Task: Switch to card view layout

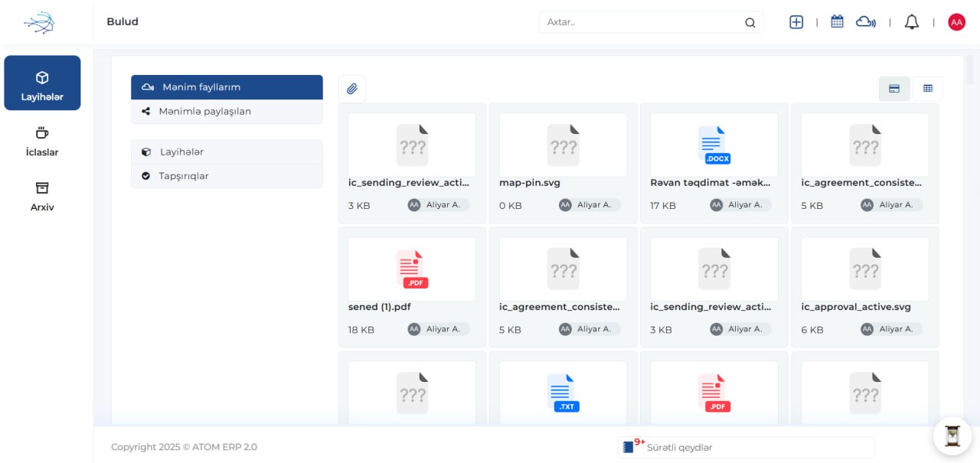Action: click(x=893, y=89)
